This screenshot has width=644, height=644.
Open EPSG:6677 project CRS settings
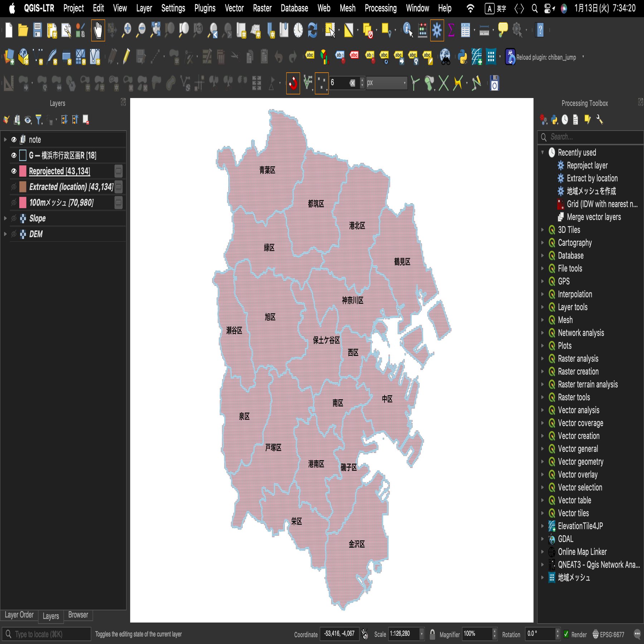click(x=608, y=634)
